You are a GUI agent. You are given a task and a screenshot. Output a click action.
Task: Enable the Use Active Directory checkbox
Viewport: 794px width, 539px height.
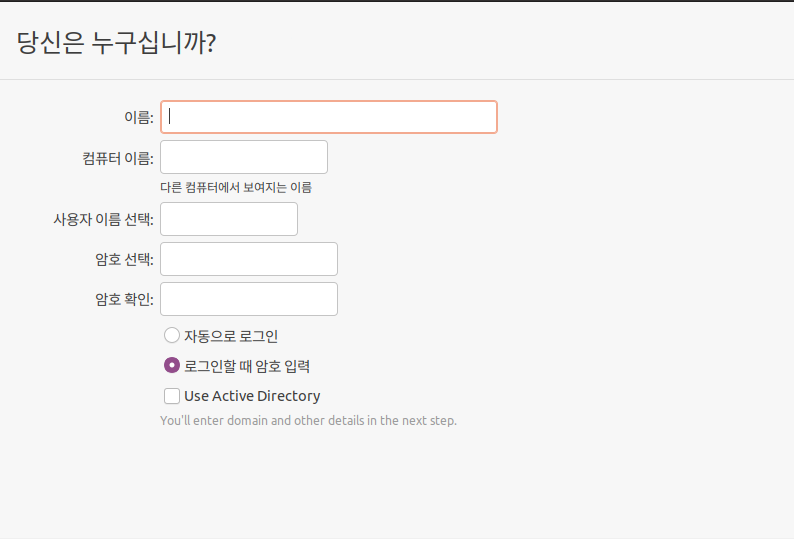[172, 396]
